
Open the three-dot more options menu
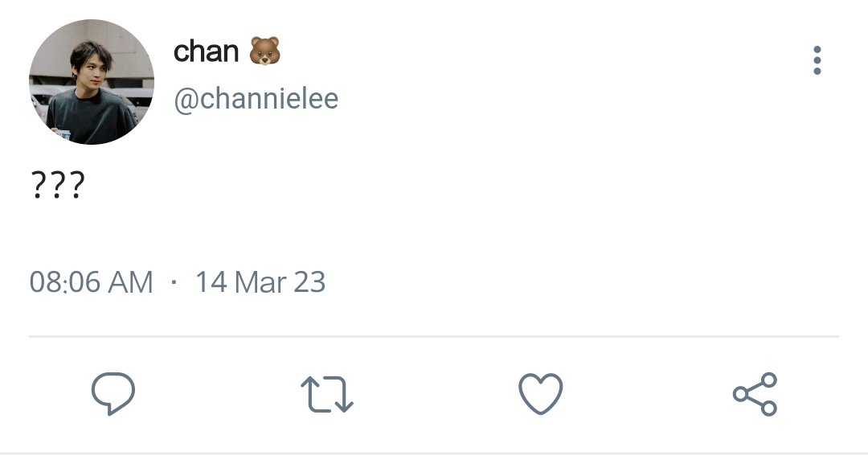[817, 60]
